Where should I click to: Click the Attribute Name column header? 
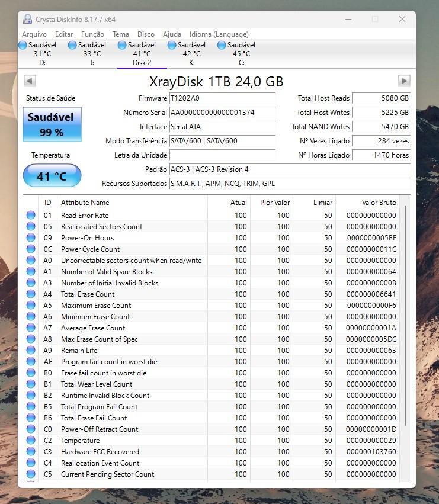click(x=132, y=203)
